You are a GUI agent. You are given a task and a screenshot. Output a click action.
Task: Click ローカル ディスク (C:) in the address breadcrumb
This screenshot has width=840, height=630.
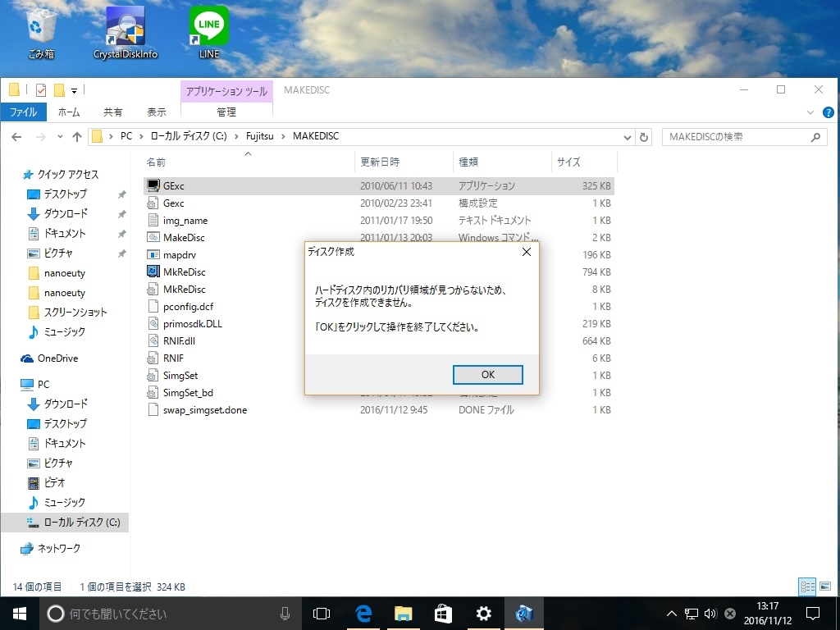[189, 136]
